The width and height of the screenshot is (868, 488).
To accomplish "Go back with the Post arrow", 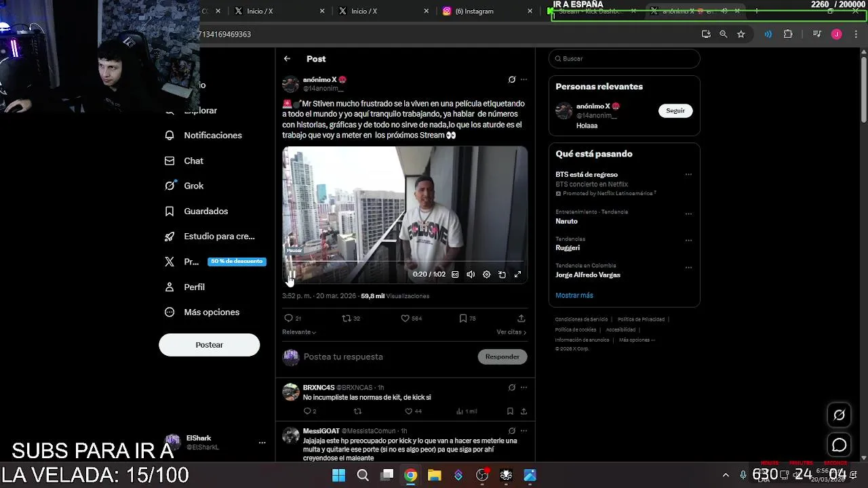I will [287, 59].
